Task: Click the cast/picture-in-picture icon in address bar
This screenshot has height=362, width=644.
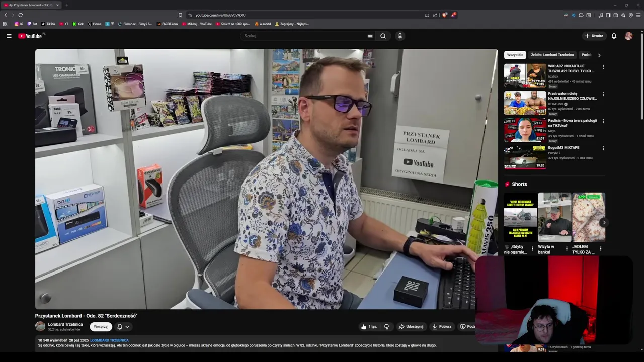Action: click(427, 15)
